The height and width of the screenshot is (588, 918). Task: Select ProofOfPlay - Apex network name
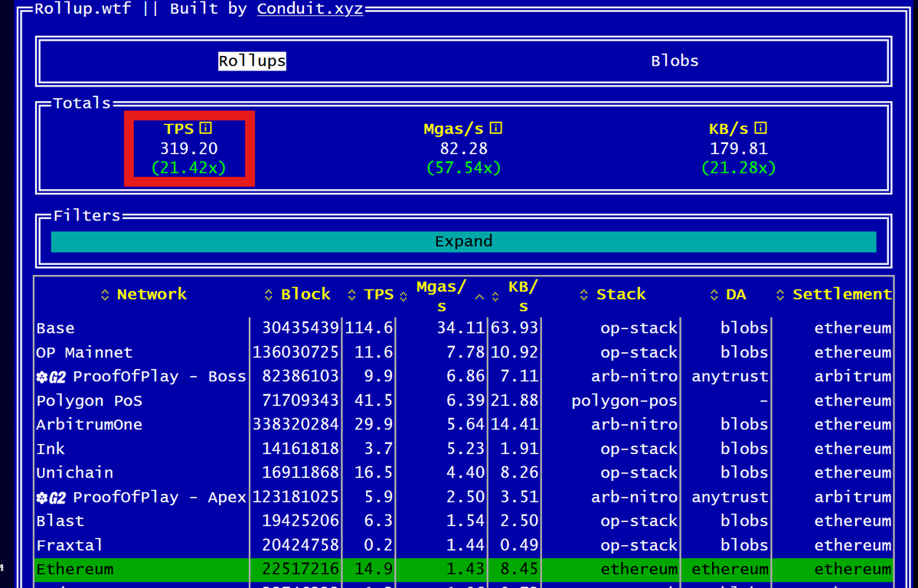159,497
